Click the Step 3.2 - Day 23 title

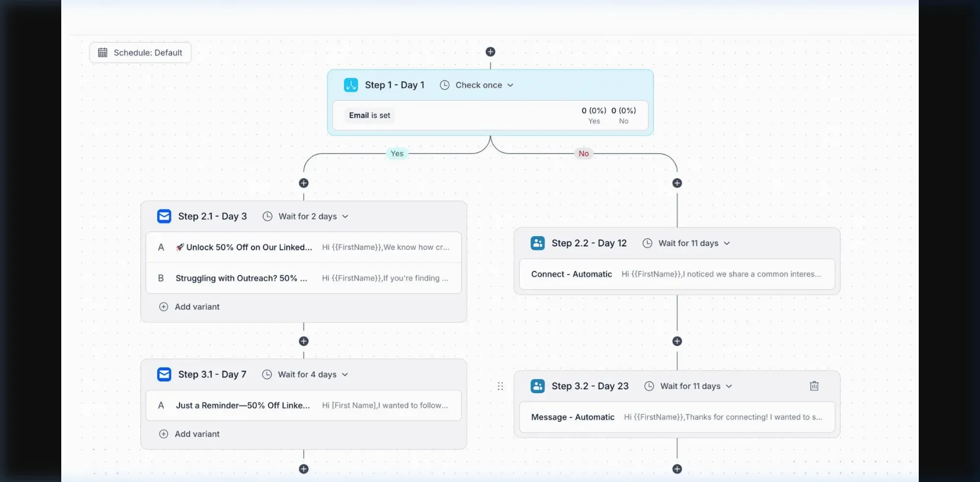tap(590, 386)
